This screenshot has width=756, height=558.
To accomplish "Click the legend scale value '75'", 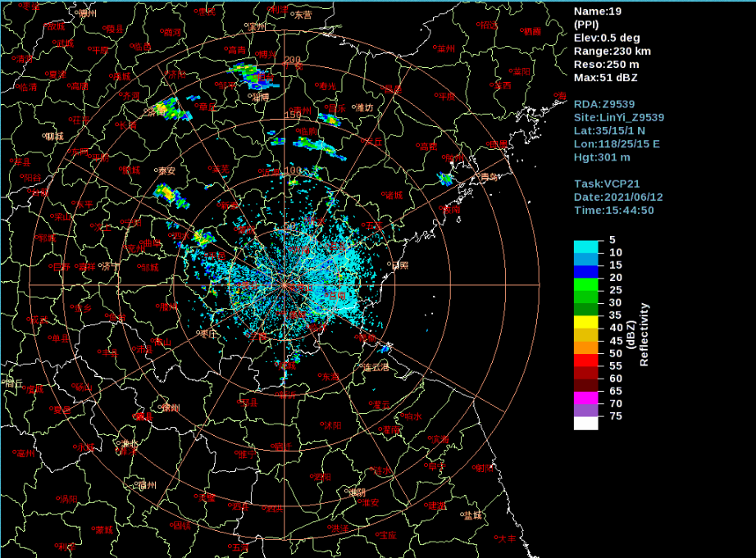I will click(616, 416).
